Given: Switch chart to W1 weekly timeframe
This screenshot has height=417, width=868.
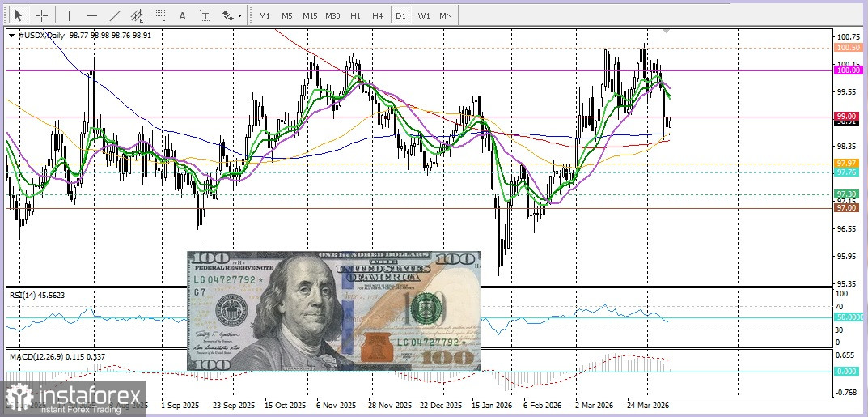Looking at the screenshot, I should [423, 15].
